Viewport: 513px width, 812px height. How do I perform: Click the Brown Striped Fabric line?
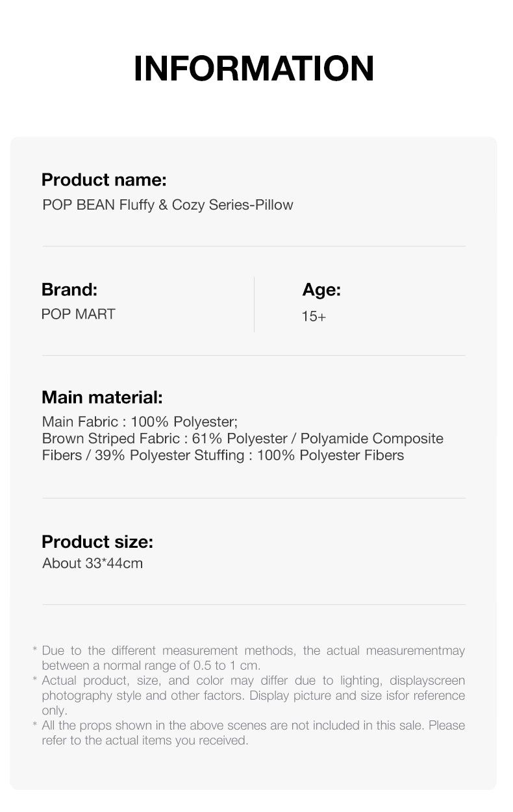pos(242,438)
